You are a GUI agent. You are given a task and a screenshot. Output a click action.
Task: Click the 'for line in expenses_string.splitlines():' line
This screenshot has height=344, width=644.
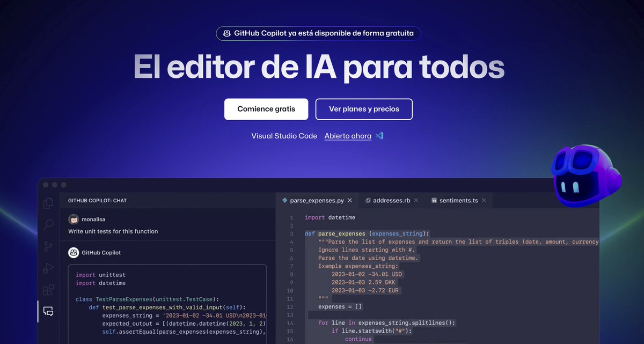(386, 323)
